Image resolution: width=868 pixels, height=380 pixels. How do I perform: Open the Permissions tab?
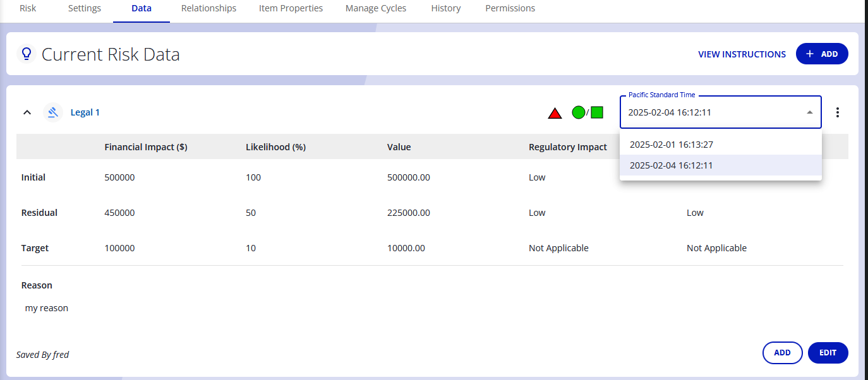[x=510, y=9]
